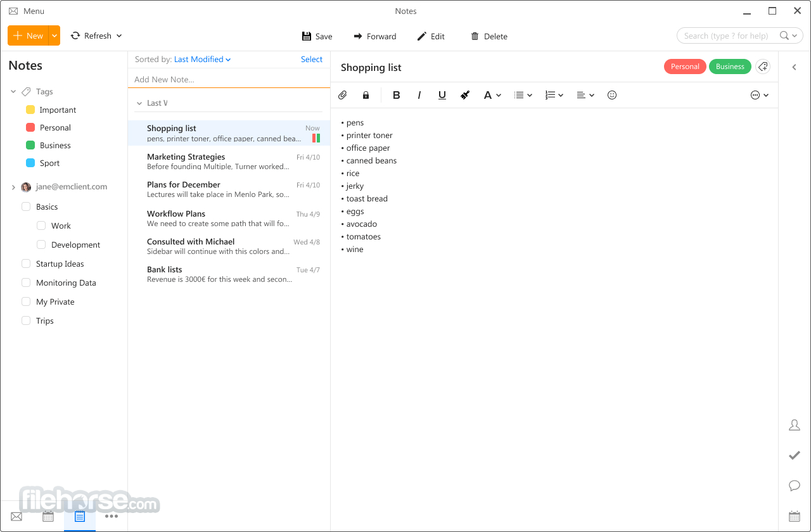Image resolution: width=811 pixels, height=532 pixels.
Task: Open the search options dropdown arrow
Action: (795, 36)
